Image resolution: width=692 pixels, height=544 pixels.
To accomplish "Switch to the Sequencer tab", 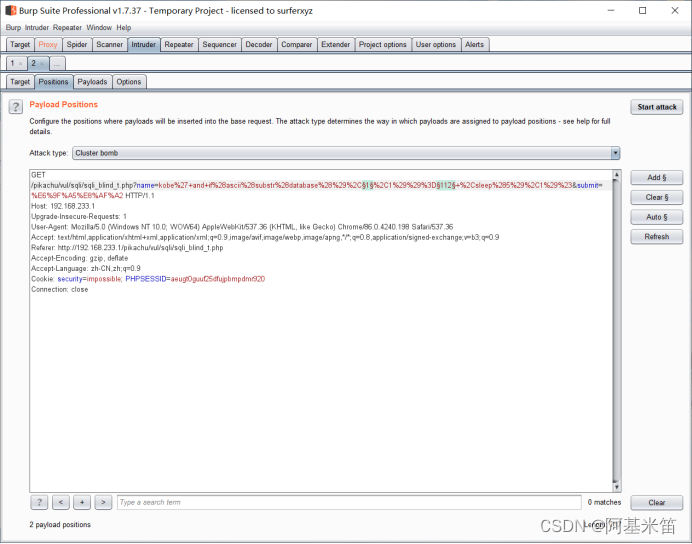I will (x=219, y=45).
